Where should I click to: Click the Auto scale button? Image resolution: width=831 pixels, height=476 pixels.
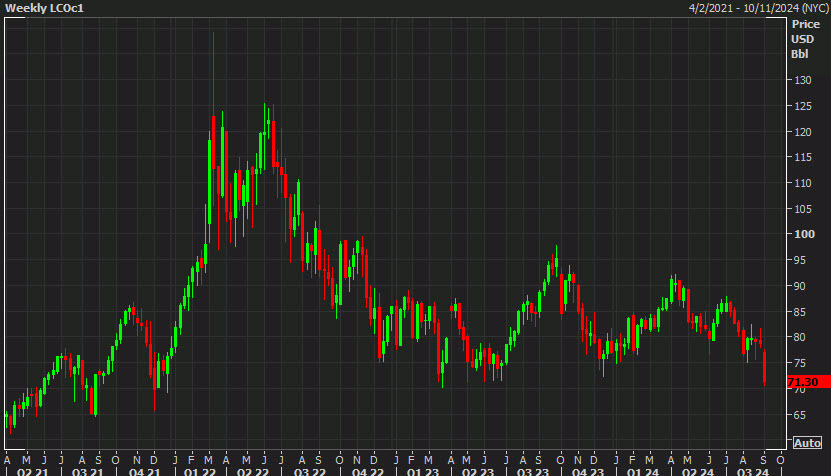coord(807,443)
